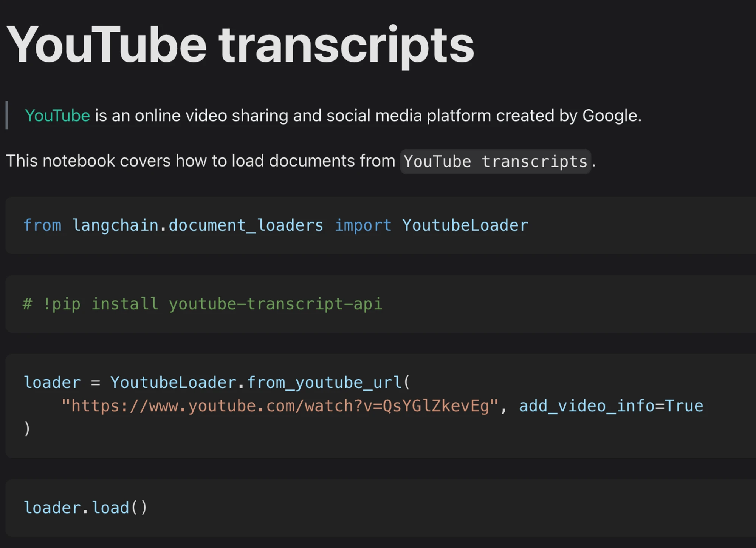Click the blockquote bar beside the YouTube description
The width and height of the screenshot is (756, 548).
7,115
